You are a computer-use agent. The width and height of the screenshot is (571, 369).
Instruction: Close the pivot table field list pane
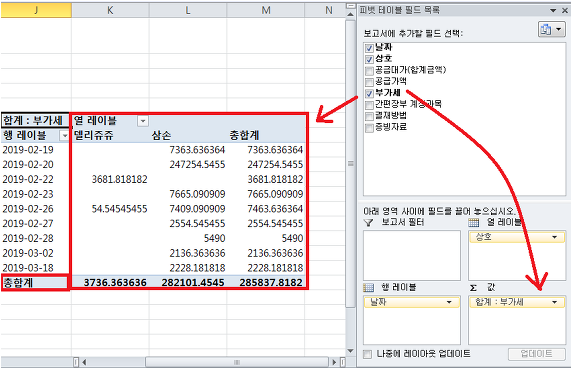pos(565,10)
